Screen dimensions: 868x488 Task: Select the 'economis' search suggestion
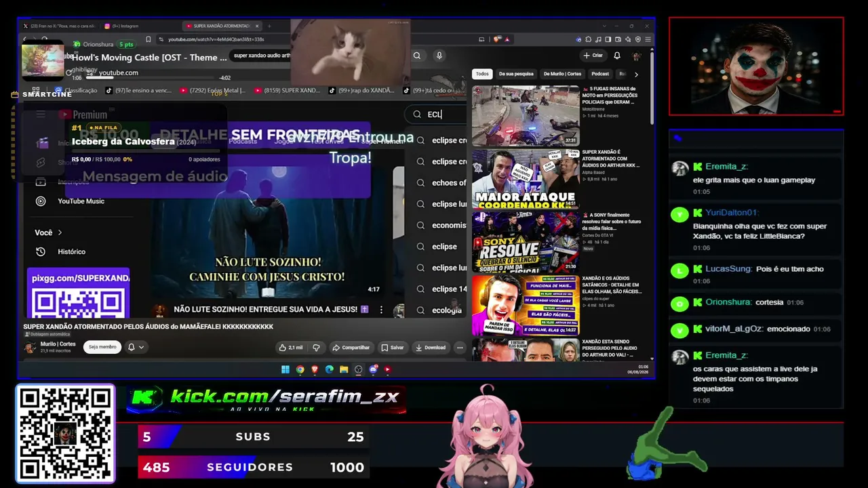tap(449, 226)
